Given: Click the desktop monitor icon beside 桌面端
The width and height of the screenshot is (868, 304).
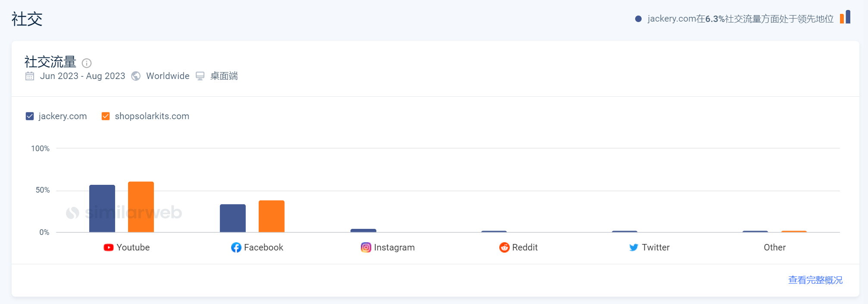Looking at the screenshot, I should (x=200, y=76).
